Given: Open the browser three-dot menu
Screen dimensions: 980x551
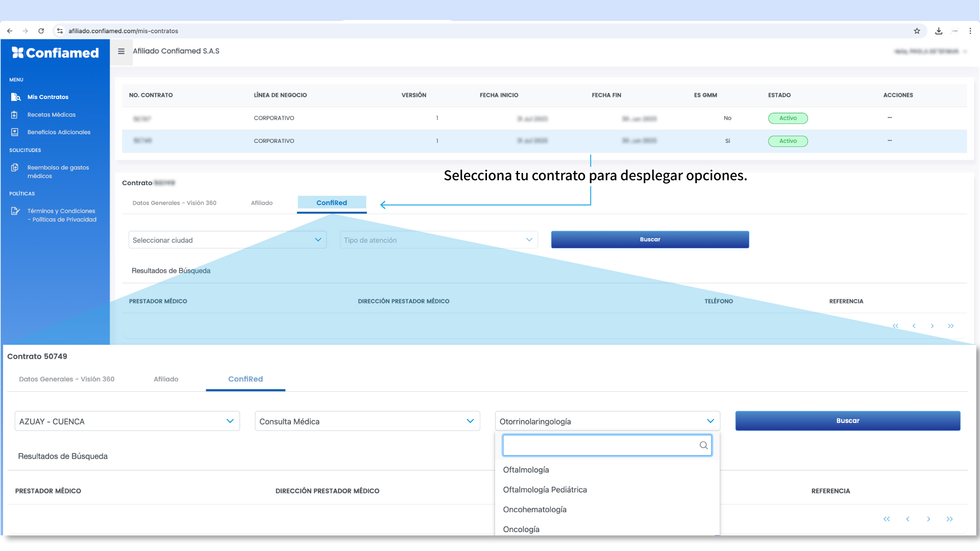Looking at the screenshot, I should 970,31.
